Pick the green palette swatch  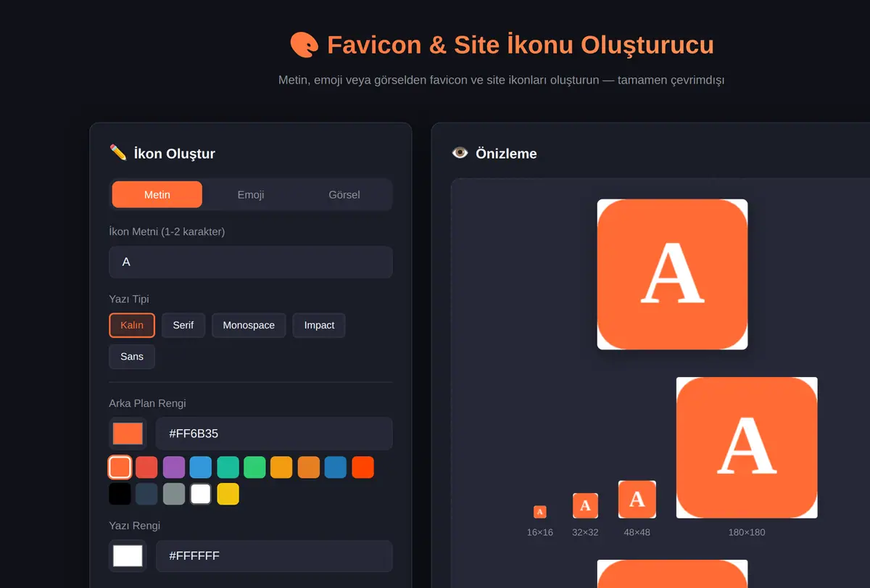point(254,467)
